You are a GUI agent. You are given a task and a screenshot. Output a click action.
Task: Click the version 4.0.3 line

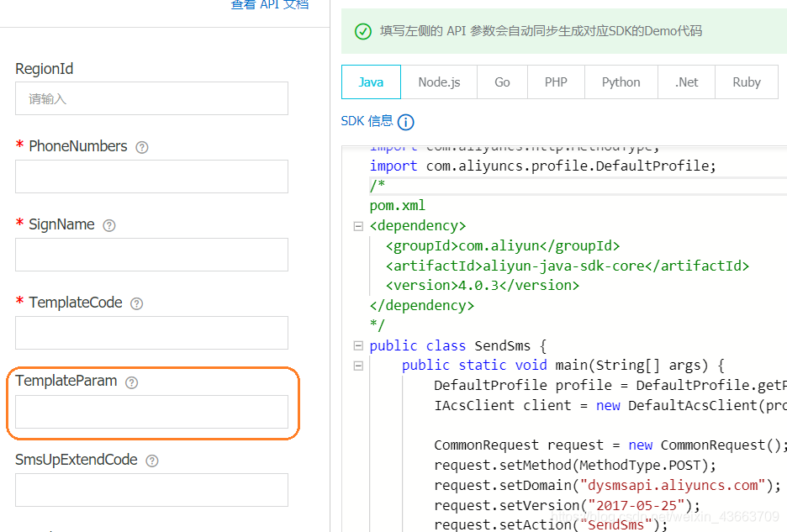point(483,286)
